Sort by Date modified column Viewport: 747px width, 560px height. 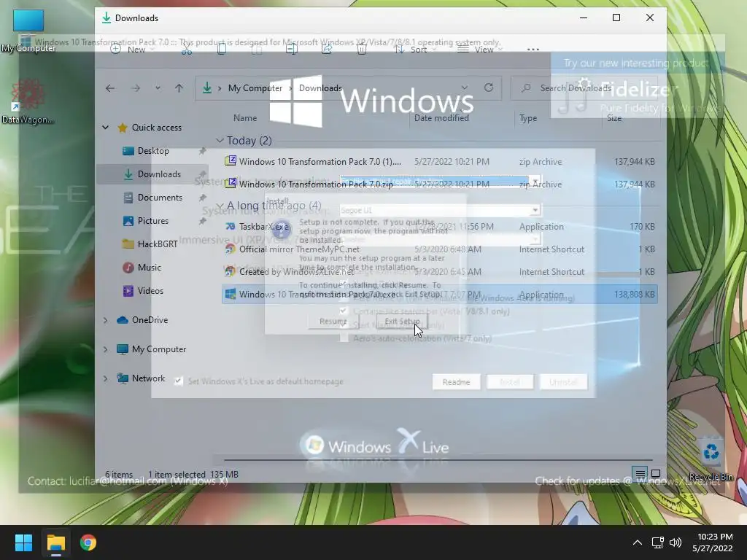[441, 118]
